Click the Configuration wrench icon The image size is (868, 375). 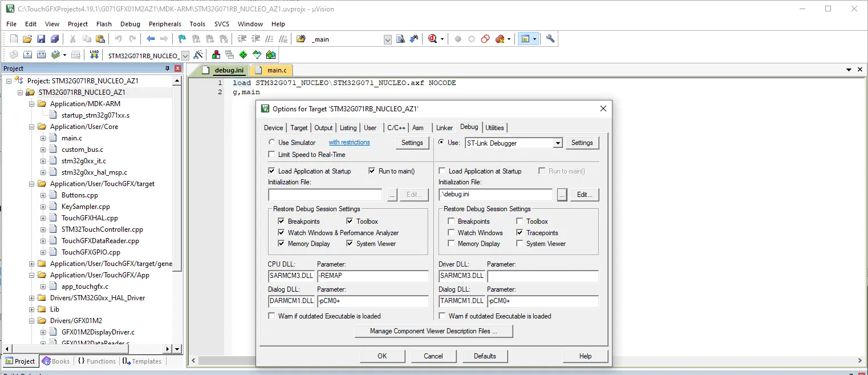[550, 39]
